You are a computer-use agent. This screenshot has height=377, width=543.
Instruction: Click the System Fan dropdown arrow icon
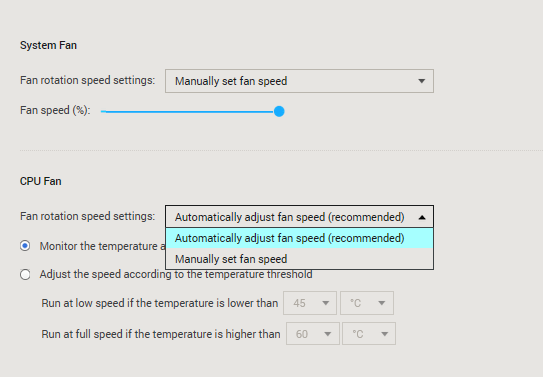tap(421, 81)
